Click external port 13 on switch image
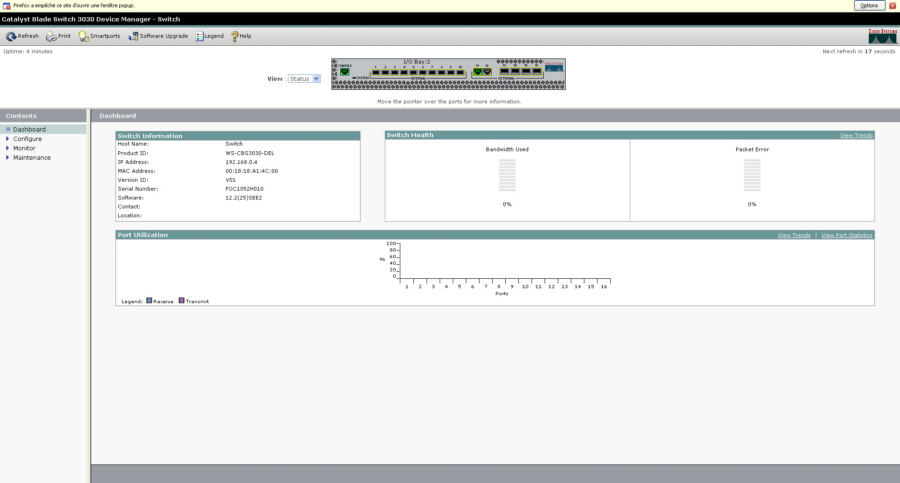Viewport: 900px width, 483px height. [x=505, y=72]
